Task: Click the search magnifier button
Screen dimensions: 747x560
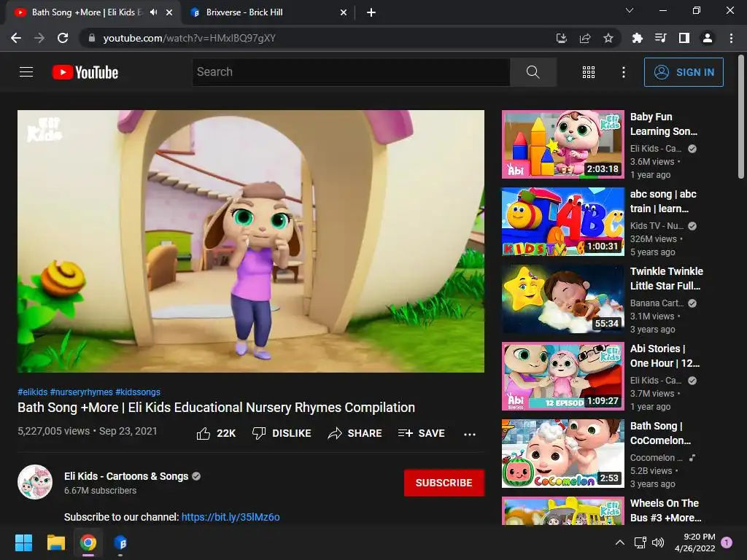Action: [533, 72]
